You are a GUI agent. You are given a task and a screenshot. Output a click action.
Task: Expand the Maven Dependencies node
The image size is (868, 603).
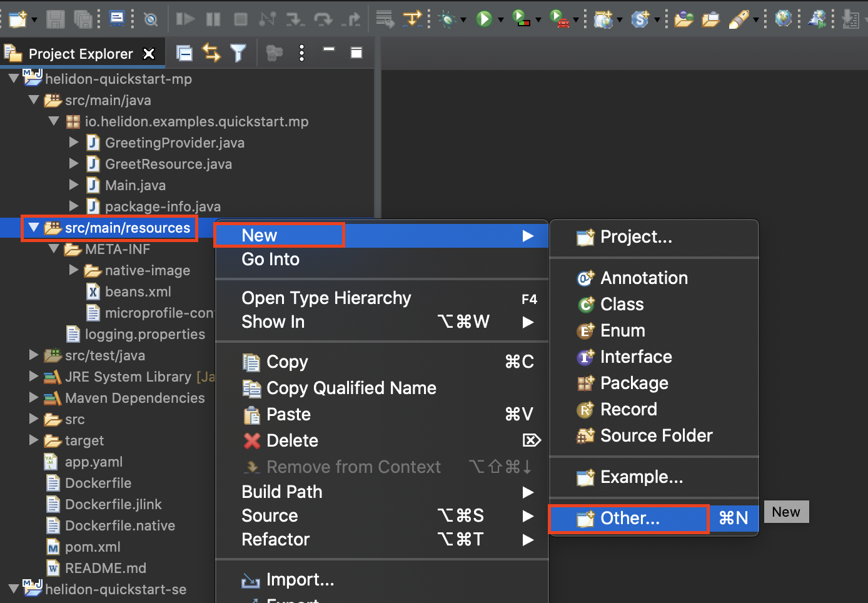tap(34, 398)
